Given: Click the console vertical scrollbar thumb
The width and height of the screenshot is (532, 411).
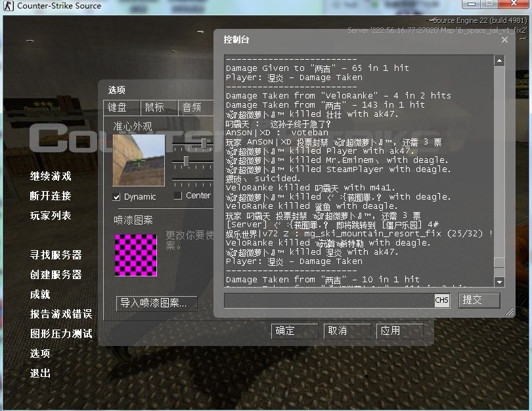Looking at the screenshot, I should point(499,263).
